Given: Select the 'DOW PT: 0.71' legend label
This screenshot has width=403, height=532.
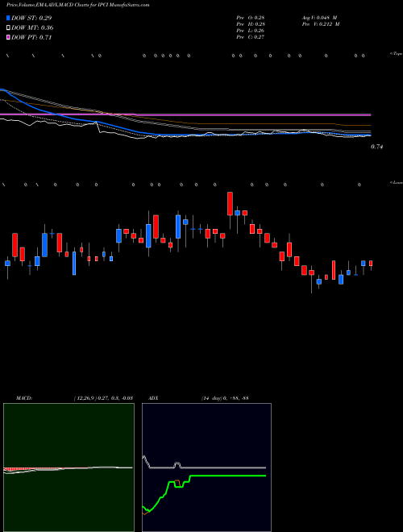Looking at the screenshot, I should coord(31,37).
